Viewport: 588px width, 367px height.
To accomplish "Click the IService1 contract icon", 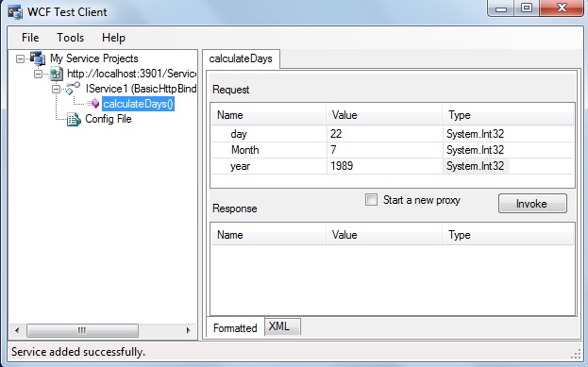I will click(x=73, y=89).
